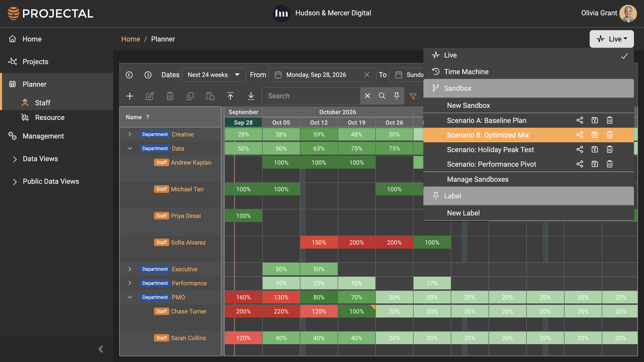Click the Home breadcrumb link
644x362 pixels.
tap(131, 39)
